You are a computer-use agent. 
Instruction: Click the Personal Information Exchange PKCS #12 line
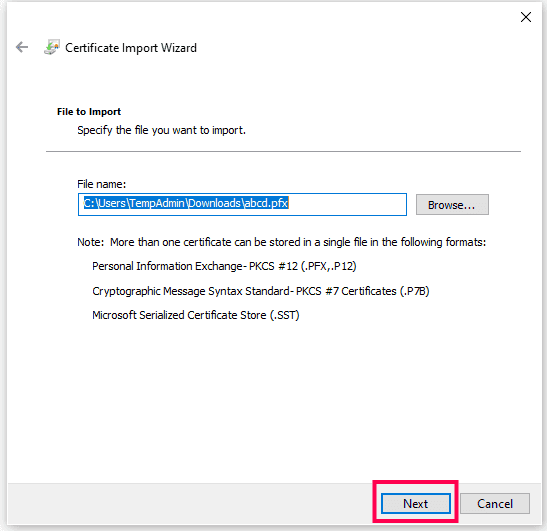coord(224,266)
